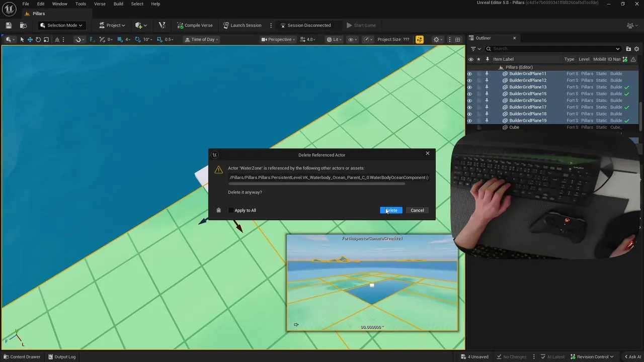Open the Edit menu
The width and height of the screenshot is (644, 362).
41,4
